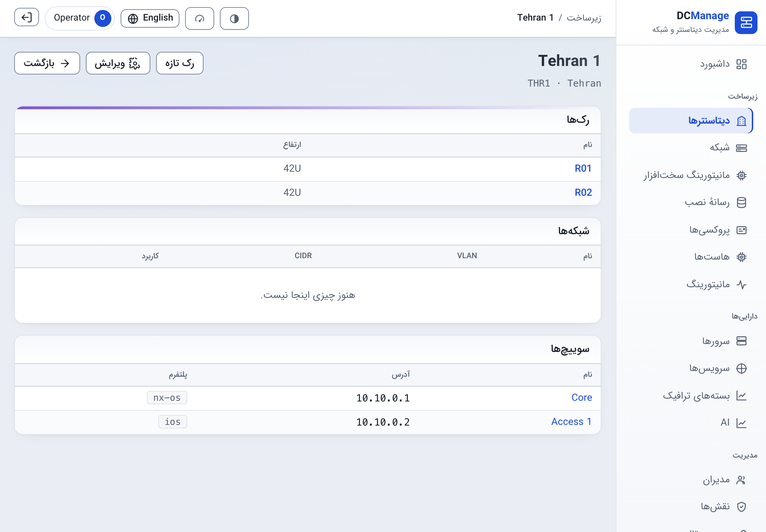Viewport: 766px width, 532px height.
Task: Click the globe icon in English button
Action: 133,18
